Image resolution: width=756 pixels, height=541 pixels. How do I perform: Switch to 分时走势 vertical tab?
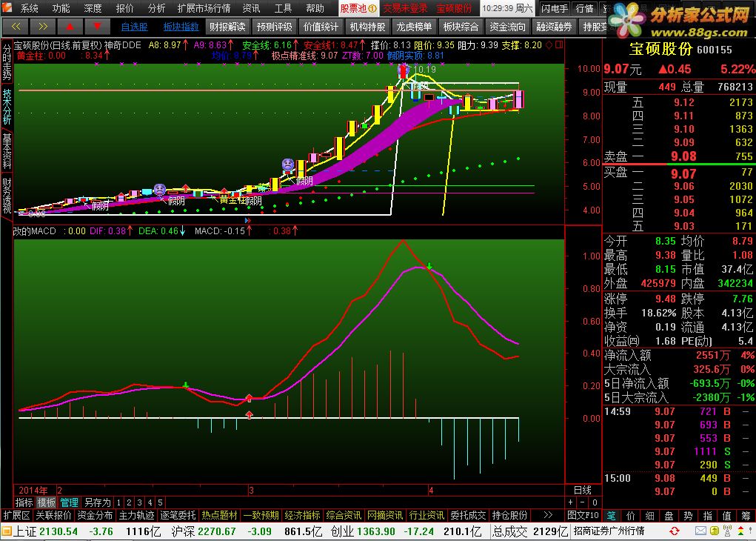[7, 63]
